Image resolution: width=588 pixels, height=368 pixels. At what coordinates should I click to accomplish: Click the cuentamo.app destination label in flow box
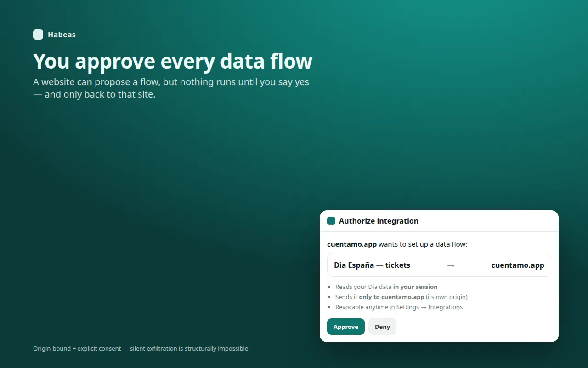pos(518,265)
